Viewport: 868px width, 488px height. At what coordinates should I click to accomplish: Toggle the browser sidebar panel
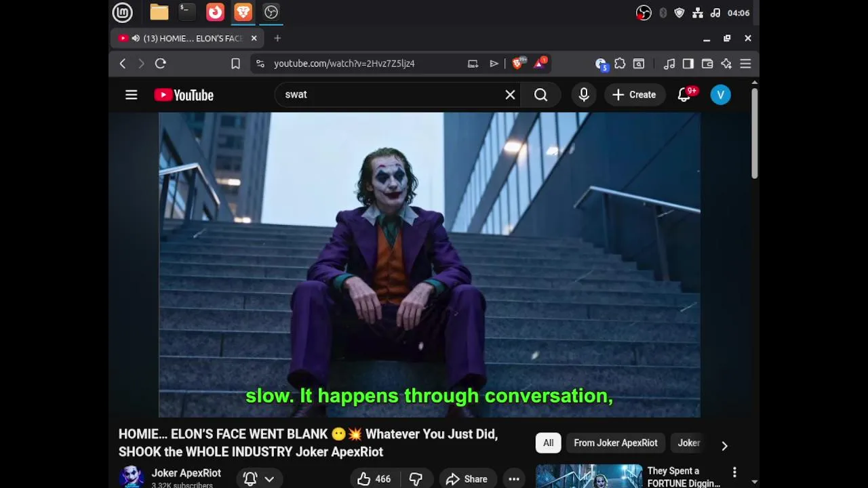[x=688, y=64]
